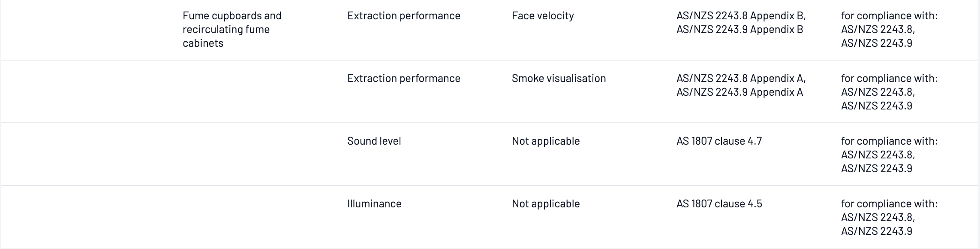Click the 'AS 1807 clause 4.7' cell

(x=719, y=141)
